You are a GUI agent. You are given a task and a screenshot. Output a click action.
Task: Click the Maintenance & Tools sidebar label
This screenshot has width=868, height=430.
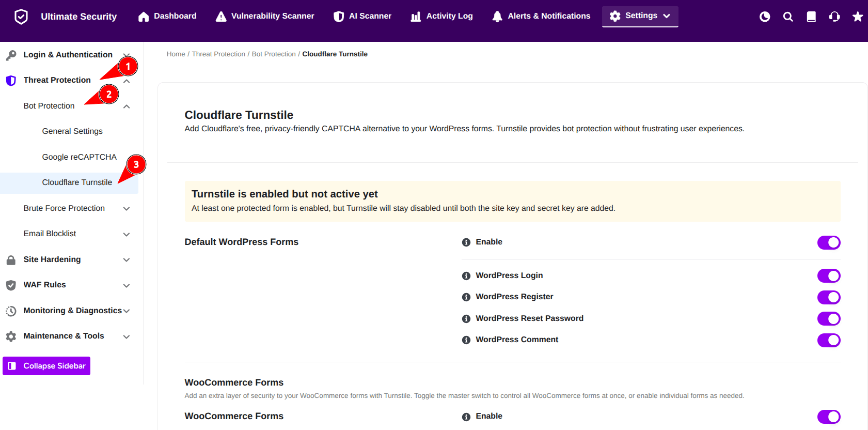pos(64,336)
